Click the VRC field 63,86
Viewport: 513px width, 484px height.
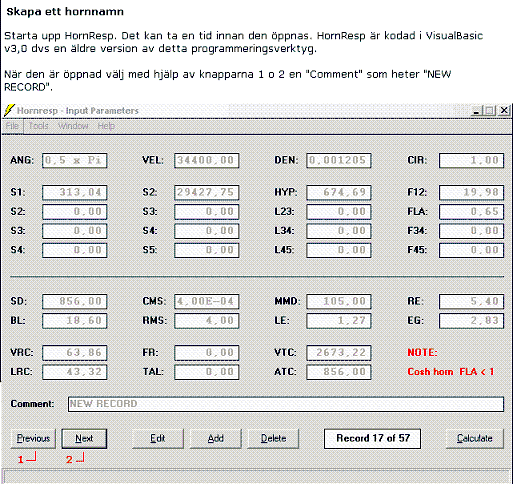click(75, 353)
